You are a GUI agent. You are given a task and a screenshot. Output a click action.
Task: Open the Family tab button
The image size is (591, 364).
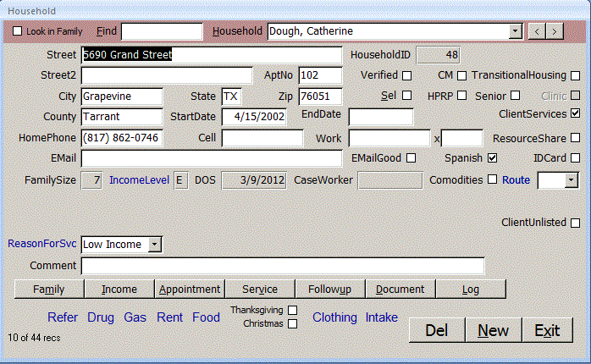coord(49,289)
